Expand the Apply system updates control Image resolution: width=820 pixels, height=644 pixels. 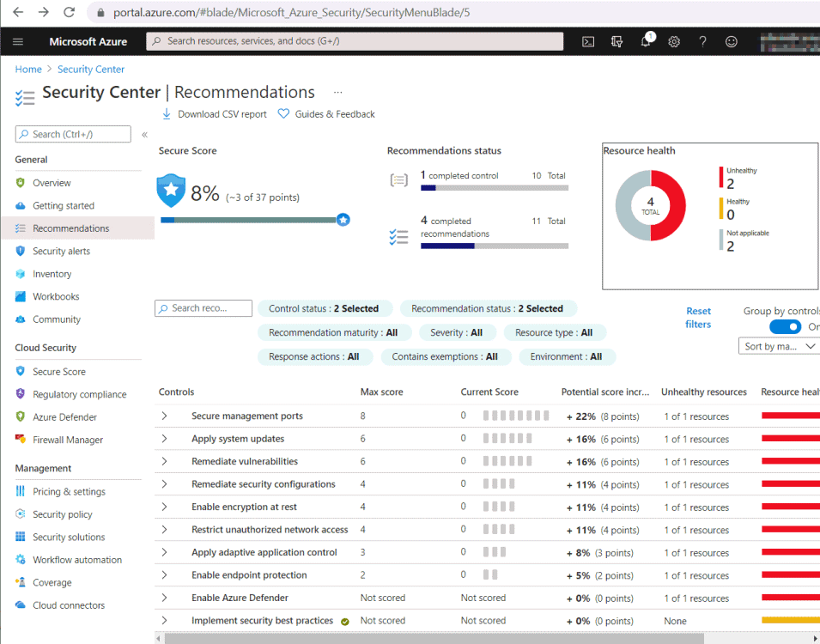click(x=164, y=439)
